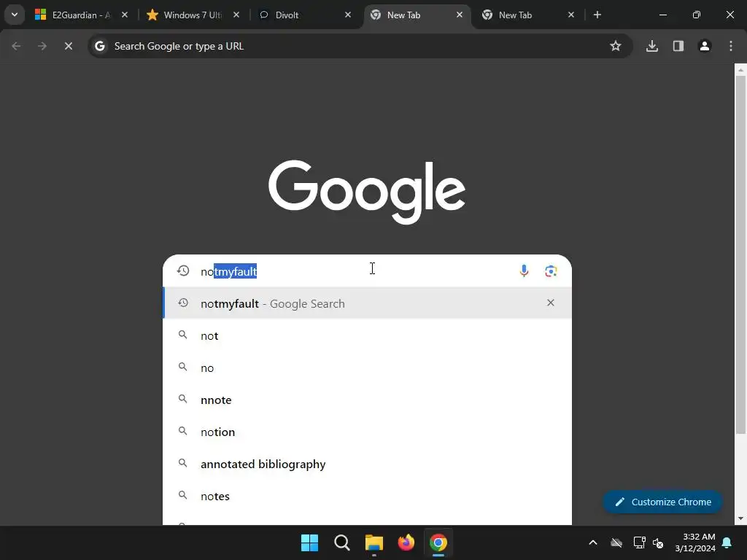Open the Windows Start menu

click(x=309, y=542)
